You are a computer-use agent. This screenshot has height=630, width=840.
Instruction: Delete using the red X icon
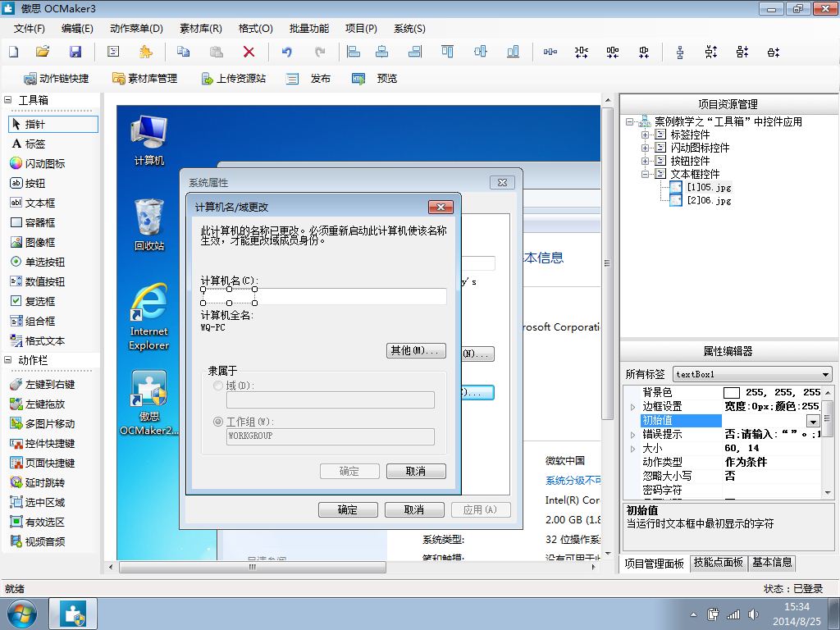pos(249,52)
